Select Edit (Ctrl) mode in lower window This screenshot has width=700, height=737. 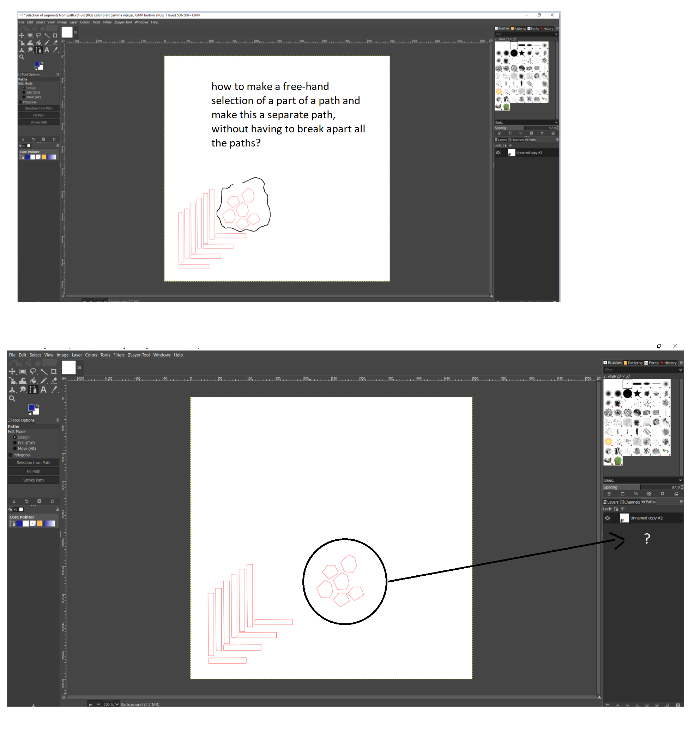click(15, 443)
